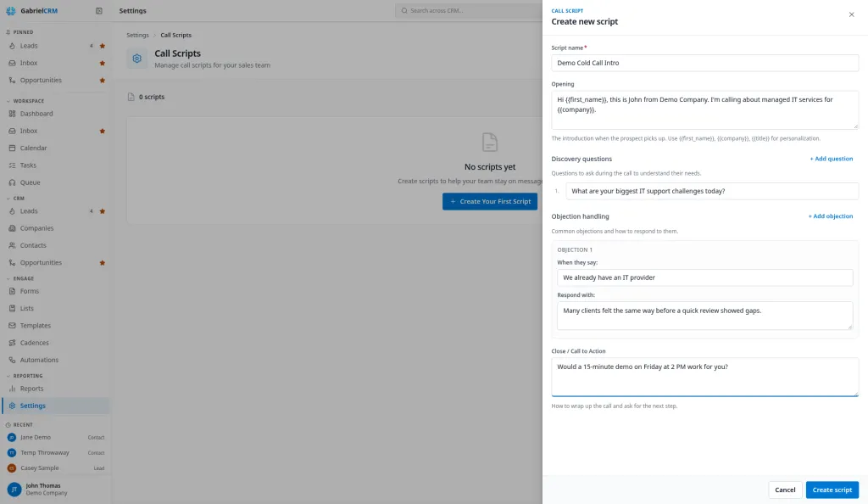Toggle star on CRM Leads

pos(102,211)
